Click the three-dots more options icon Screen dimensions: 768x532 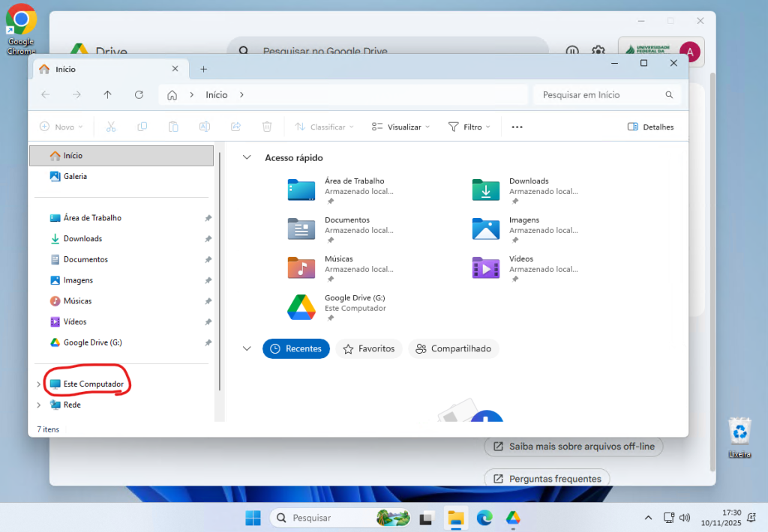tap(517, 127)
